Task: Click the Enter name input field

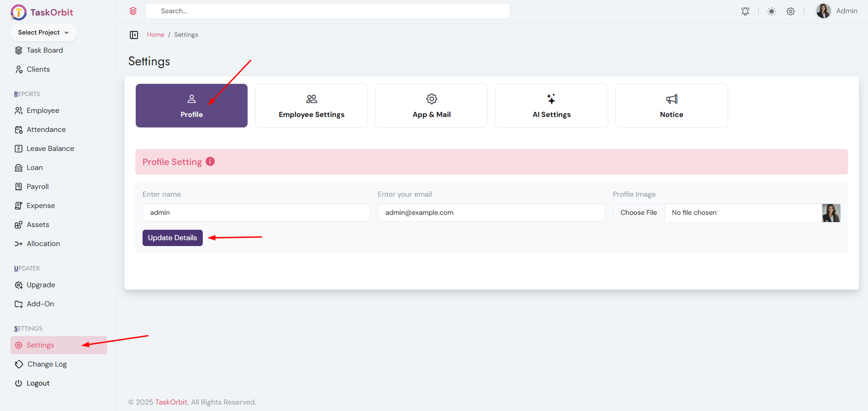Action: (x=256, y=213)
